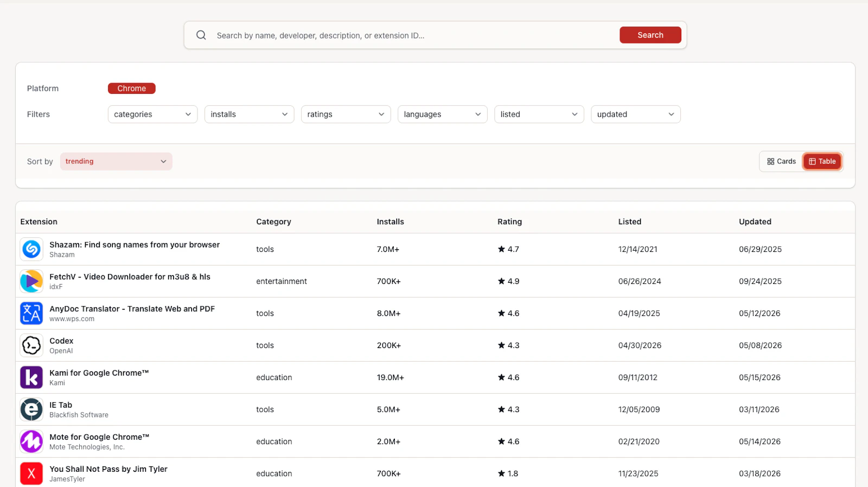Open the IE Tab extension page
This screenshot has height=487, width=868.
point(61,405)
